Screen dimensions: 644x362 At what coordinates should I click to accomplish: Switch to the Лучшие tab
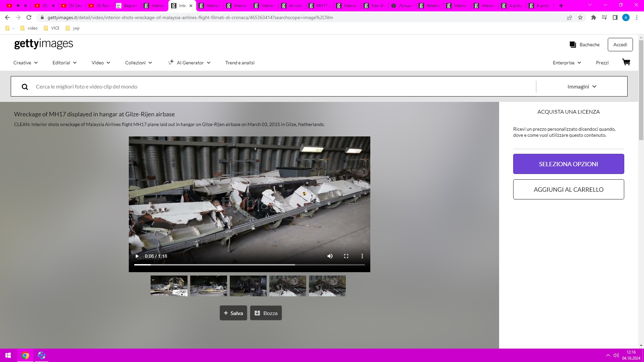[x=402, y=6]
